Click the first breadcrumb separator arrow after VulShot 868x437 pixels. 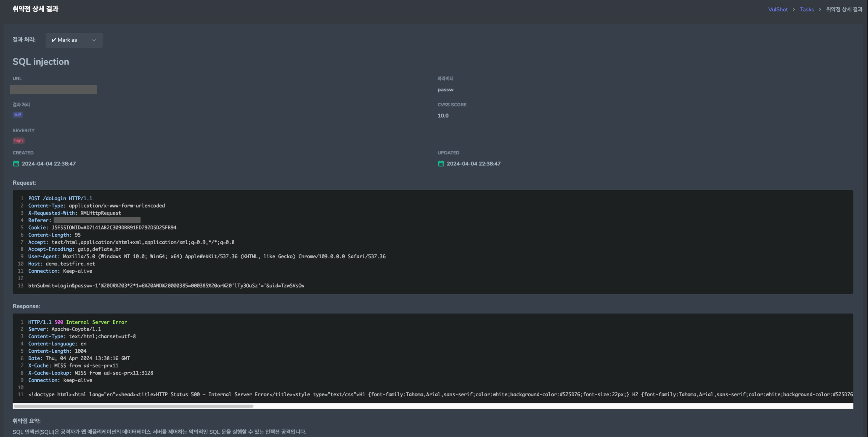coord(794,10)
